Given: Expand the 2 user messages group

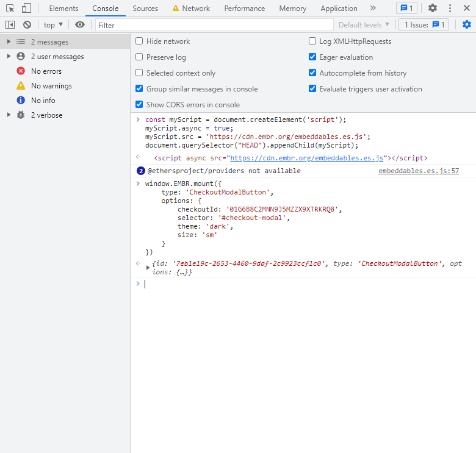Looking at the screenshot, I should [x=9, y=57].
